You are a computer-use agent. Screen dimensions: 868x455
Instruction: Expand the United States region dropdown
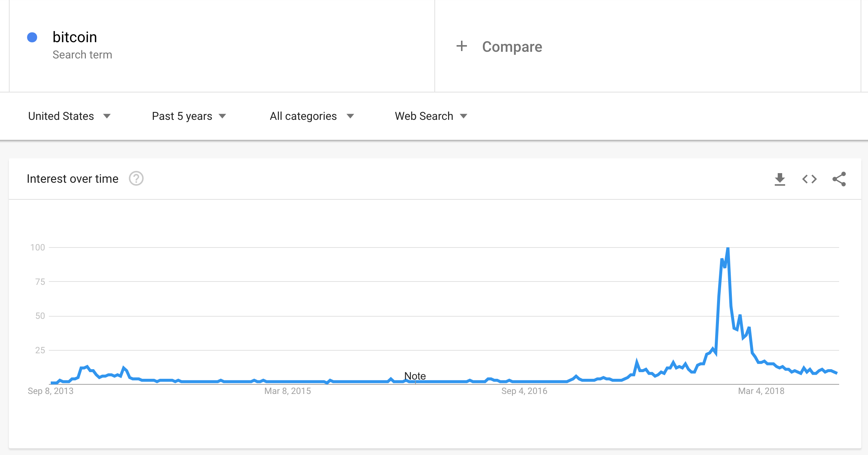(69, 116)
